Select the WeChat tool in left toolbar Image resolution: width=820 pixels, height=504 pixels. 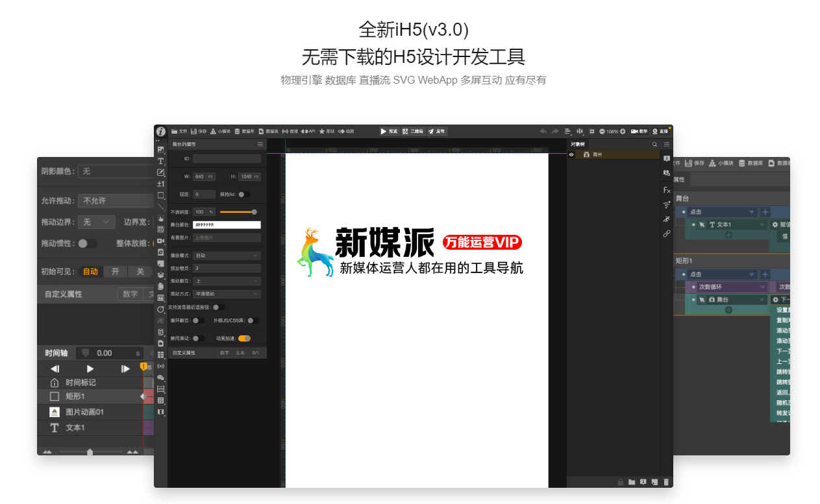coord(161,378)
